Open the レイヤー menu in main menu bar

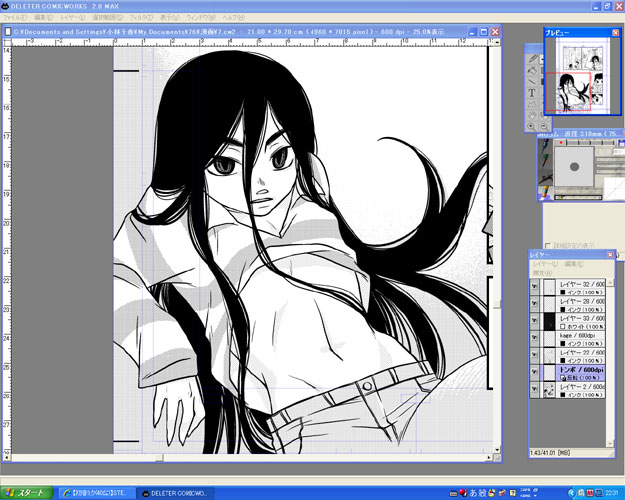point(73,18)
